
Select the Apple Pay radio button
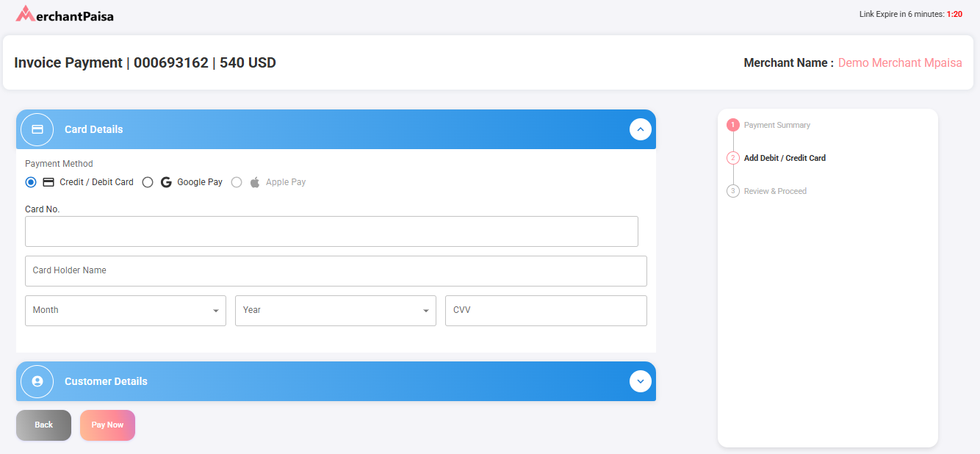[x=237, y=182]
